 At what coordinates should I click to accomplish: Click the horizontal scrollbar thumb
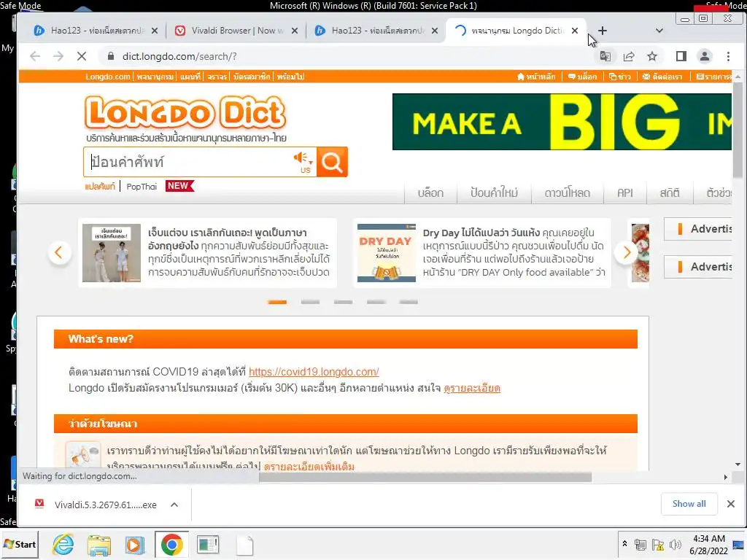click(x=425, y=477)
